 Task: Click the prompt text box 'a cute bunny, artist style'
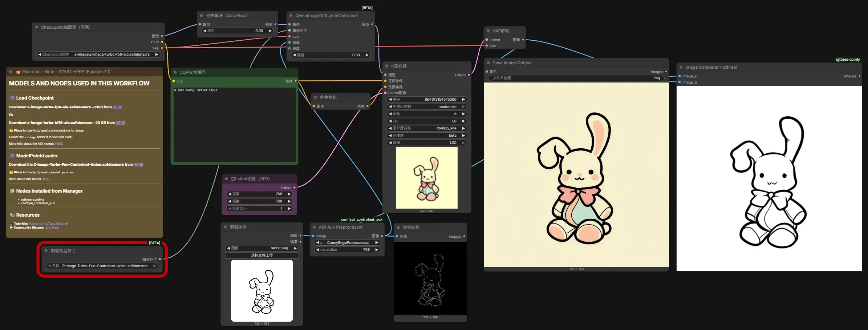[235, 124]
